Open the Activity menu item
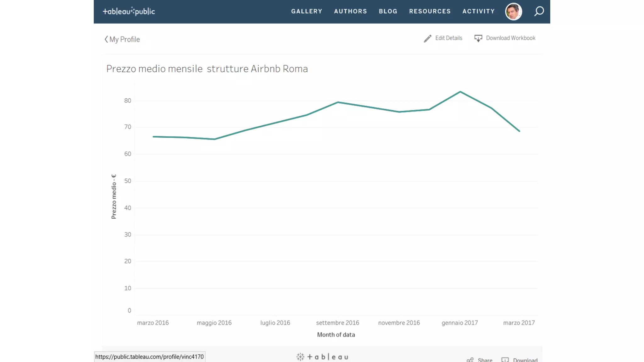 478,11
